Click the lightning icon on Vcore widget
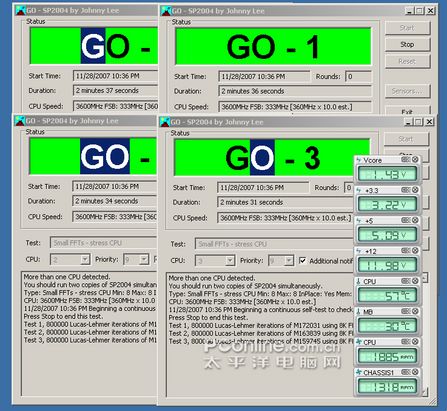This screenshot has height=411, width=447. coord(359,160)
